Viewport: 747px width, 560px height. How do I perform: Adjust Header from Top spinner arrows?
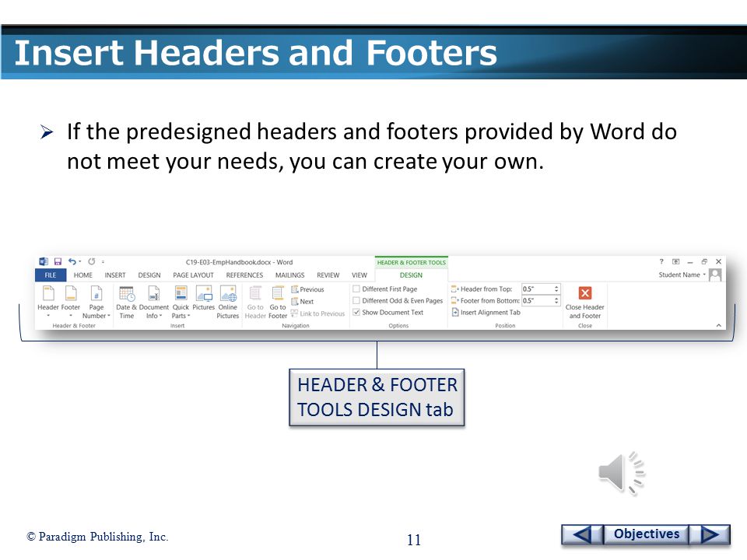tap(556, 289)
